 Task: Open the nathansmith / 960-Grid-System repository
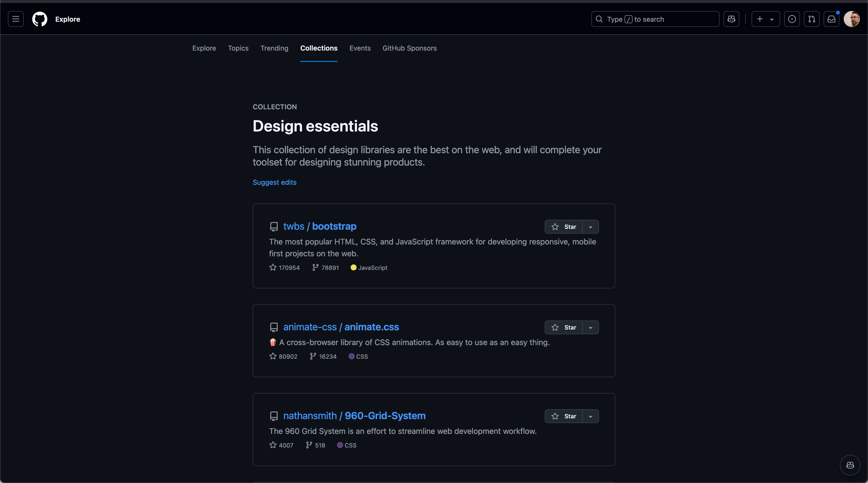[354, 416]
